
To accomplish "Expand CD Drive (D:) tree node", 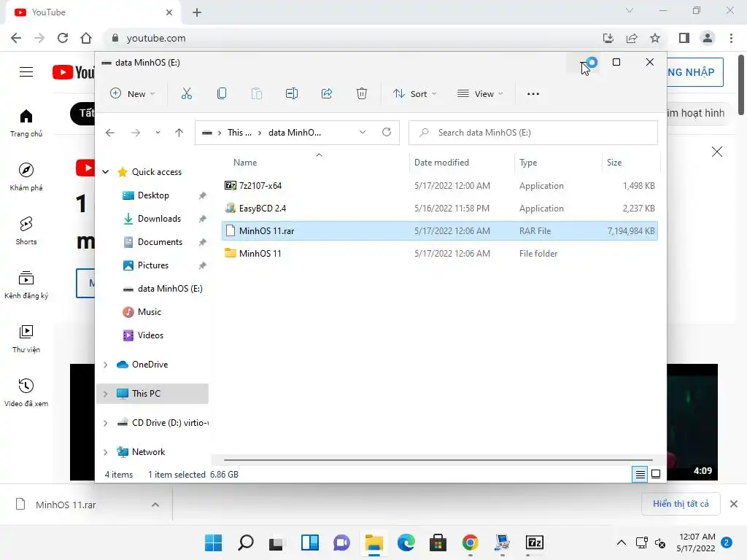I will [106, 423].
